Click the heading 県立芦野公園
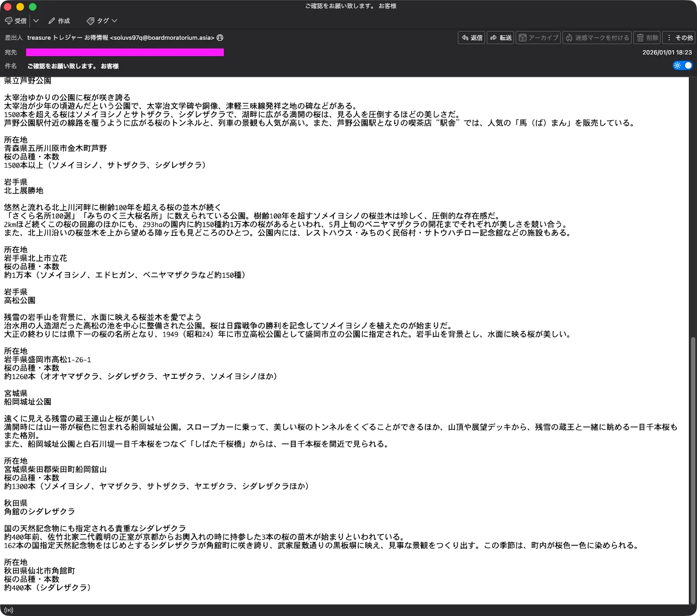Image resolution: width=697 pixels, height=616 pixels. click(28, 81)
